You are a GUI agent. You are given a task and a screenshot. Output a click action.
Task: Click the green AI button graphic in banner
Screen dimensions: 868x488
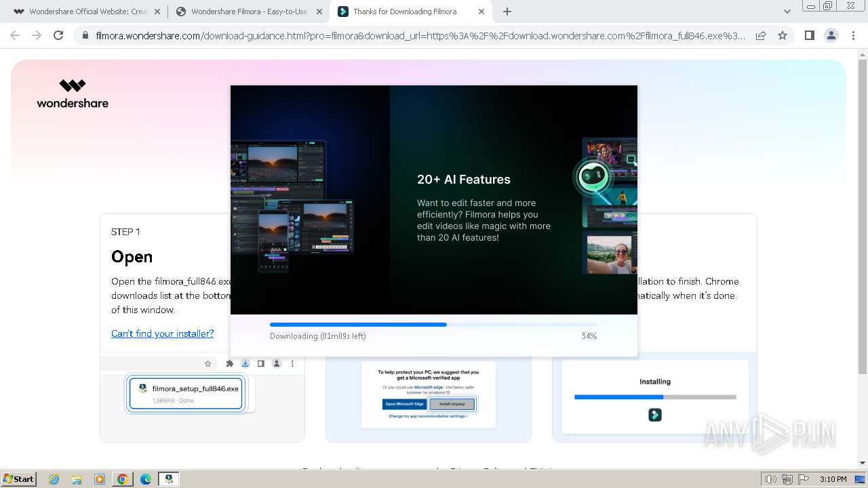[x=593, y=176]
